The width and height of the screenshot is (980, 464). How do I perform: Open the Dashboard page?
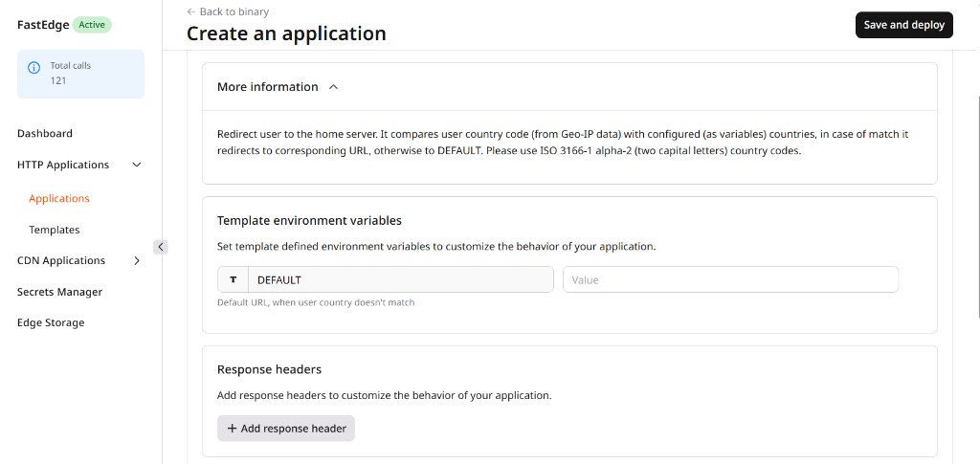[45, 133]
